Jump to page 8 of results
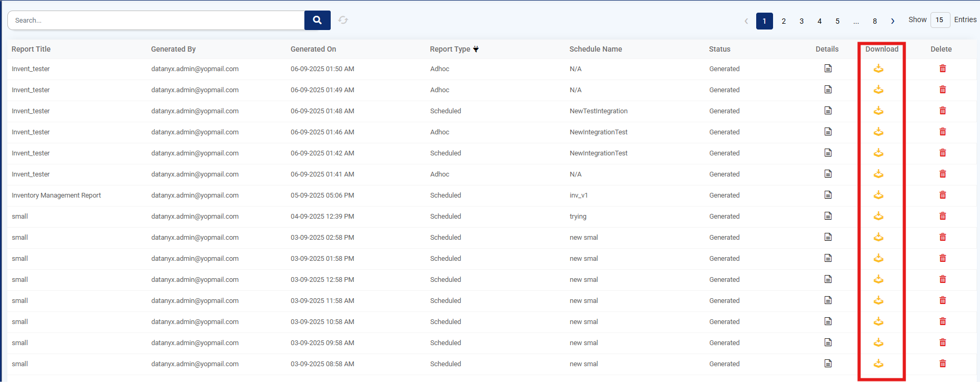 (x=875, y=21)
